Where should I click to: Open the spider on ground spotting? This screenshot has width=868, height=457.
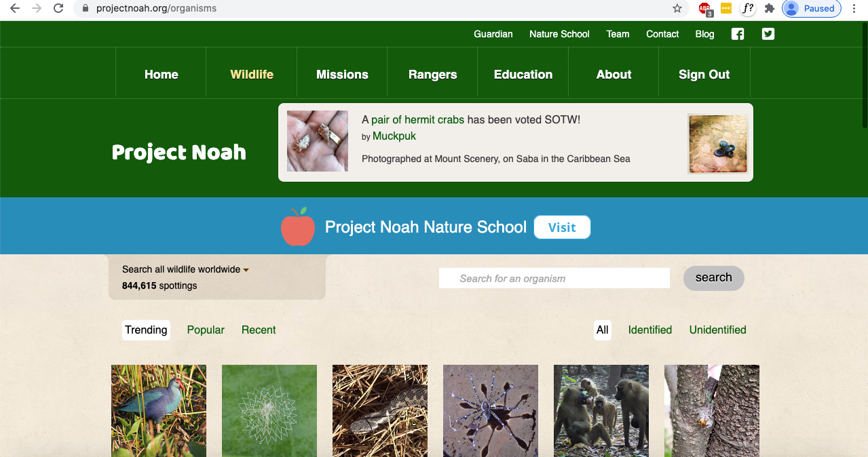click(491, 411)
